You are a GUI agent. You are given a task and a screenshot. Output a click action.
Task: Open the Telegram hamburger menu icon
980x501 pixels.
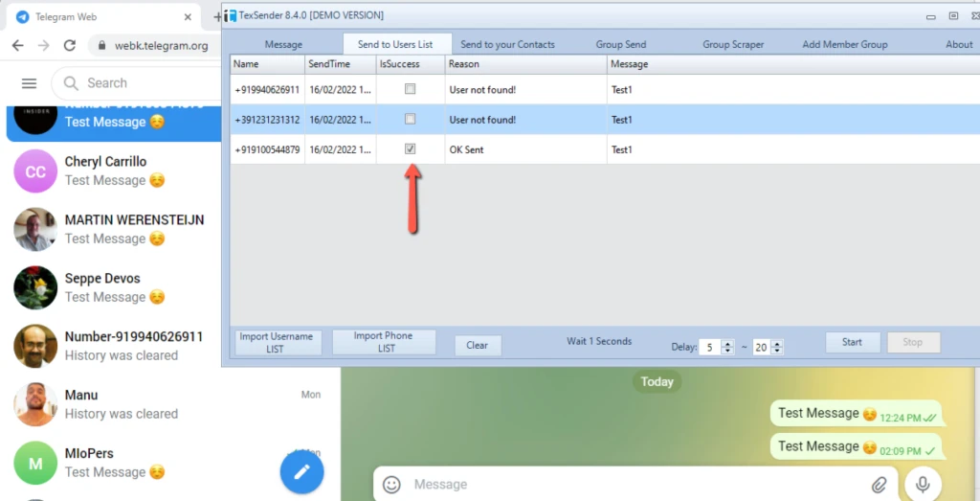pyautogui.click(x=29, y=83)
